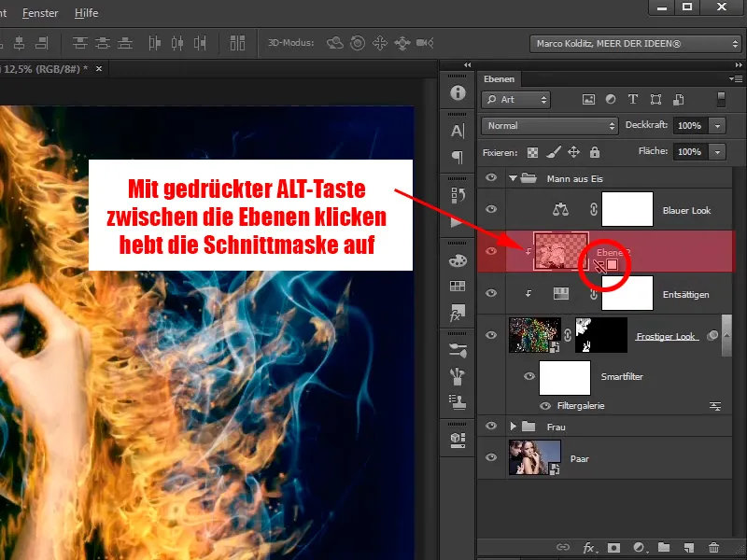Image resolution: width=747 pixels, height=560 pixels.
Task: Select the Paar layer thumbnail
Action: pos(534,457)
